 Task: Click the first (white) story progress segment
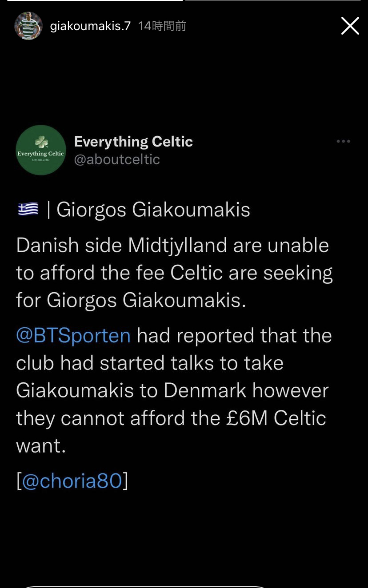95,1
